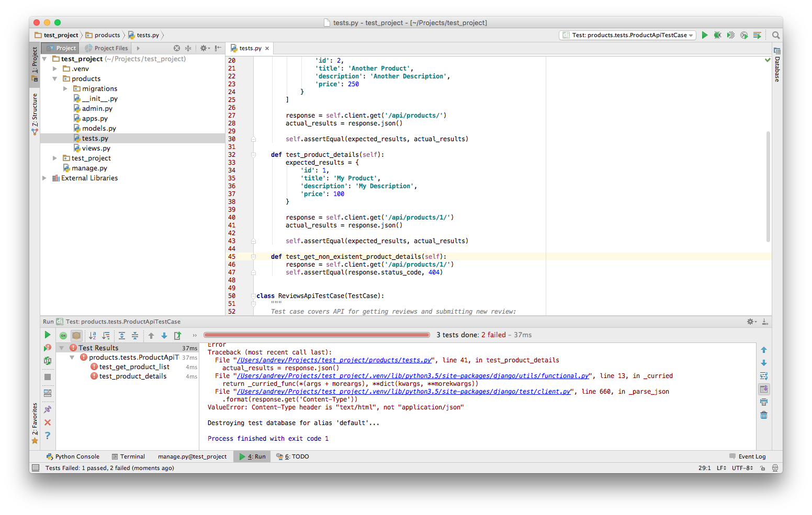Jump to next failed test arrow
Screen dimensions: 812x515
click(x=164, y=336)
